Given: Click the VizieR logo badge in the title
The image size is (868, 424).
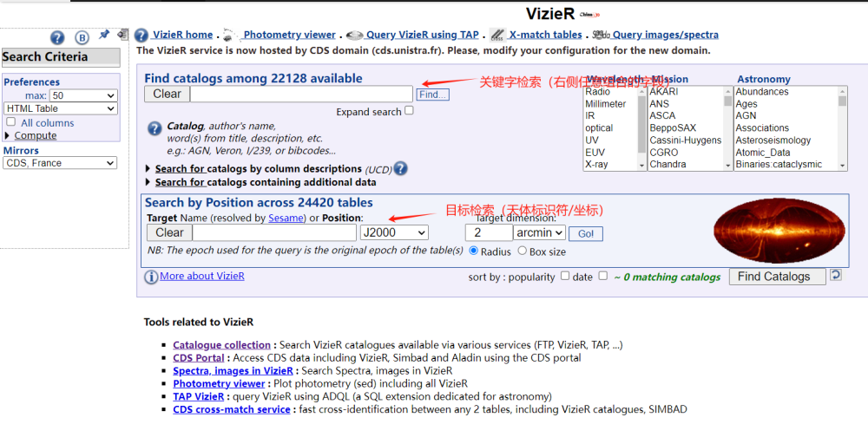Looking at the screenshot, I should [589, 15].
